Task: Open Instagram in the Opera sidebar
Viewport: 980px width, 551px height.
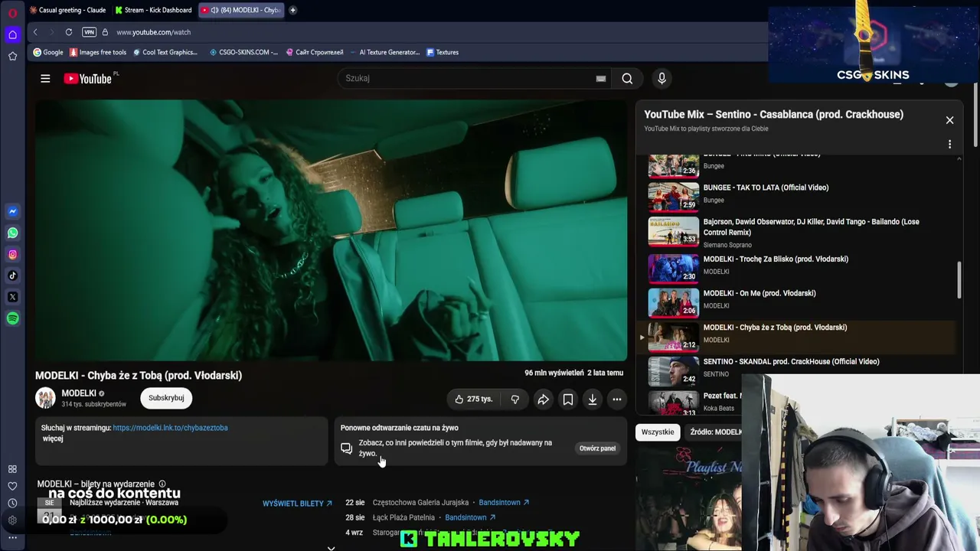Action: [12, 254]
